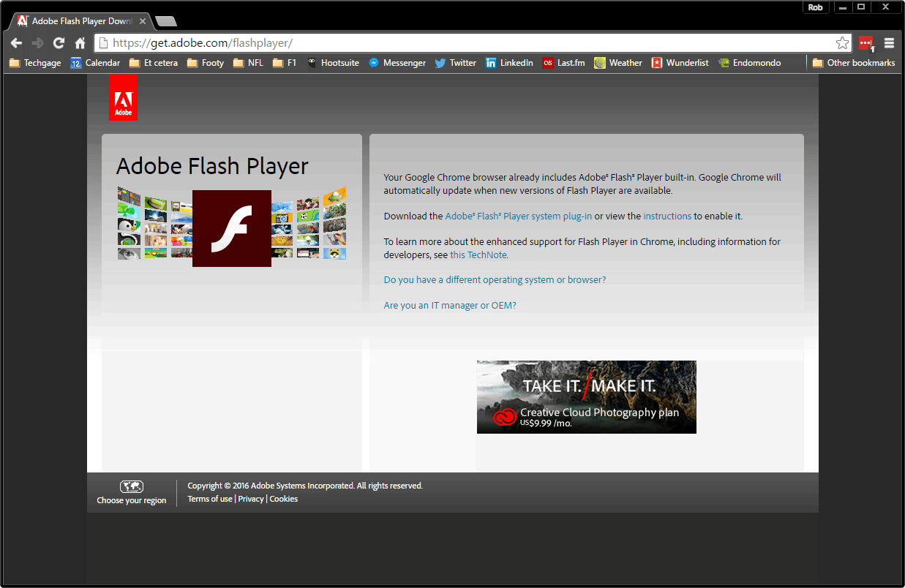
Task: Open the Twitter bookmark
Action: point(456,63)
